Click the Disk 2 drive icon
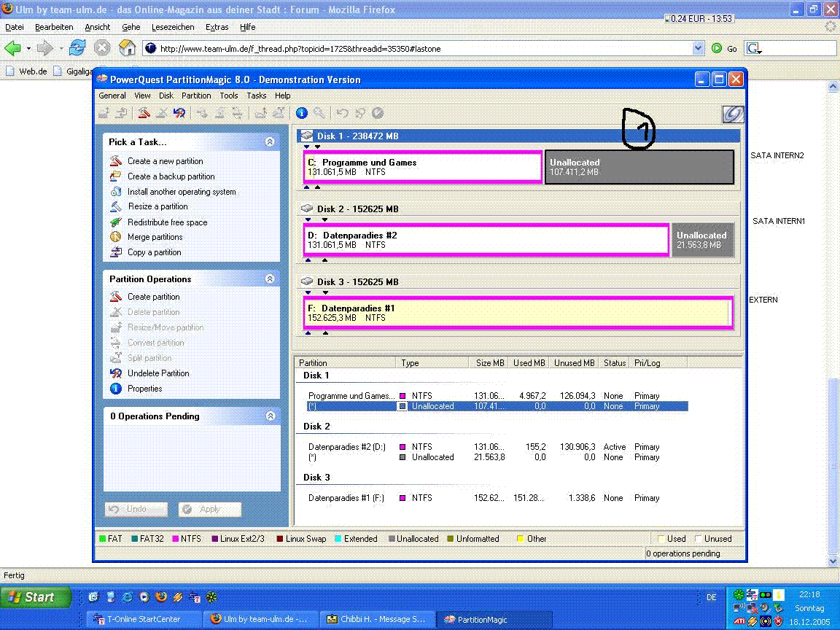 307,209
